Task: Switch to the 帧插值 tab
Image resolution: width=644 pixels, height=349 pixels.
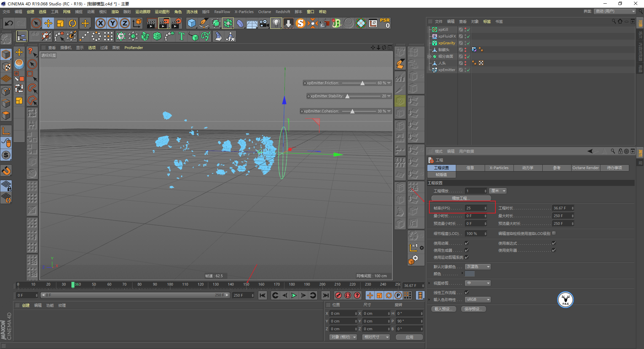Action: coord(441,175)
